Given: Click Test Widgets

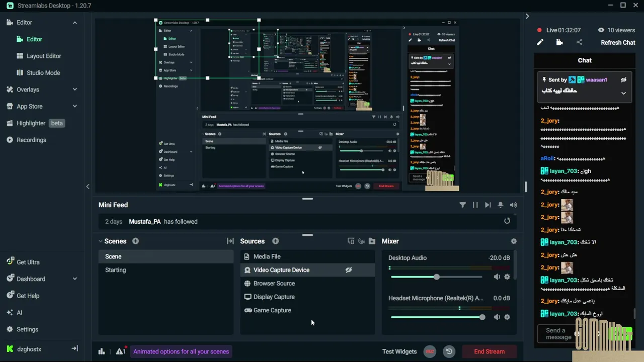Looking at the screenshot, I should (x=399, y=352).
